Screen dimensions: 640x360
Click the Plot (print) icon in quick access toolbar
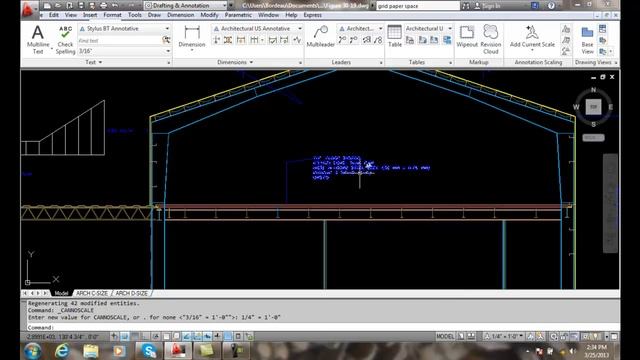tap(104, 6)
